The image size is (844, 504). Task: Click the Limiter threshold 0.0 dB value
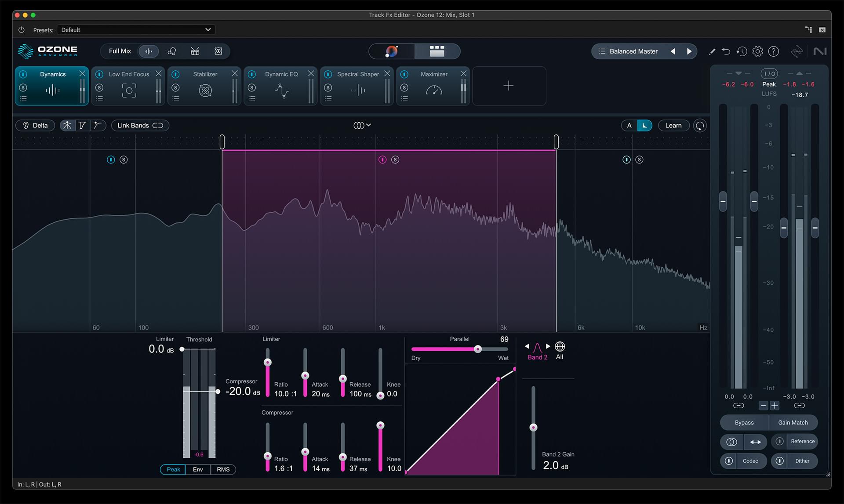[161, 349]
